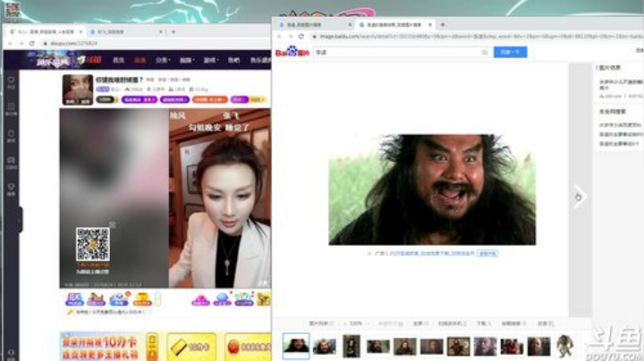The height and width of the screenshot is (361, 644).
Task: Click the Baidu window address bar
Action: (477, 37)
